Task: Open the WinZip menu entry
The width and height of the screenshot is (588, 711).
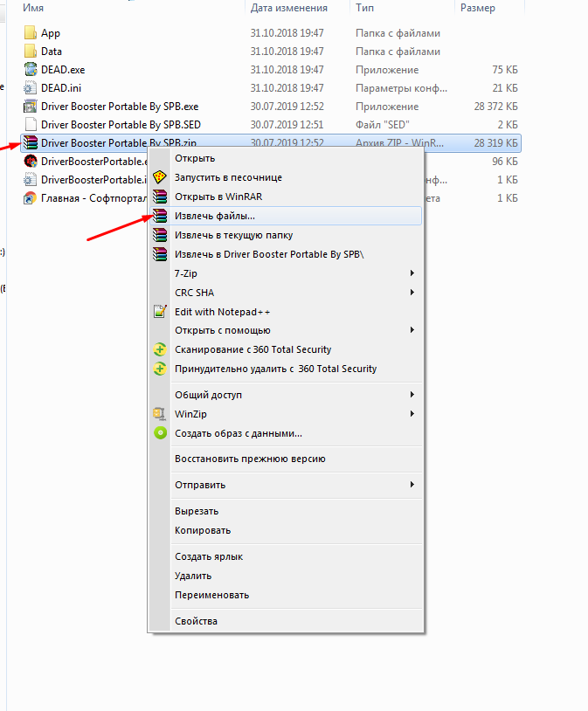Action: coord(286,413)
